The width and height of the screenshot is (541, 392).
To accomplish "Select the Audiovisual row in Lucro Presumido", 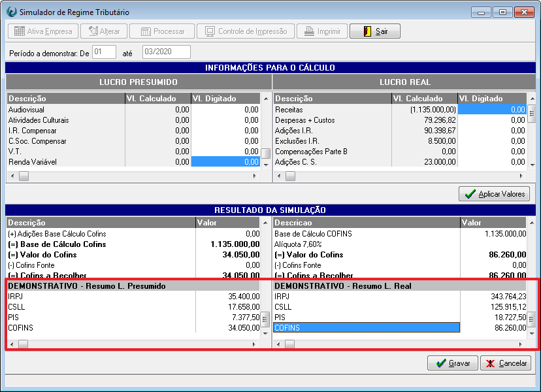I will click(133, 109).
